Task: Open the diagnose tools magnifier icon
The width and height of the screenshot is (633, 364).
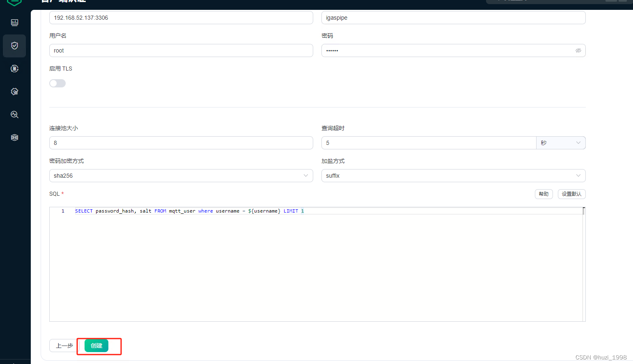Action: click(14, 114)
